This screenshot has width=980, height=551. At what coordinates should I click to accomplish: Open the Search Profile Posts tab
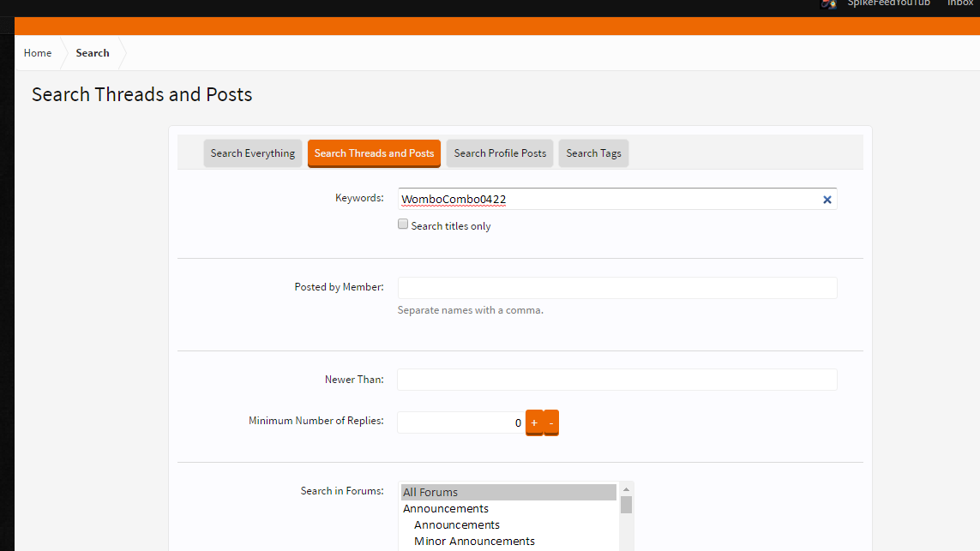[x=500, y=153]
